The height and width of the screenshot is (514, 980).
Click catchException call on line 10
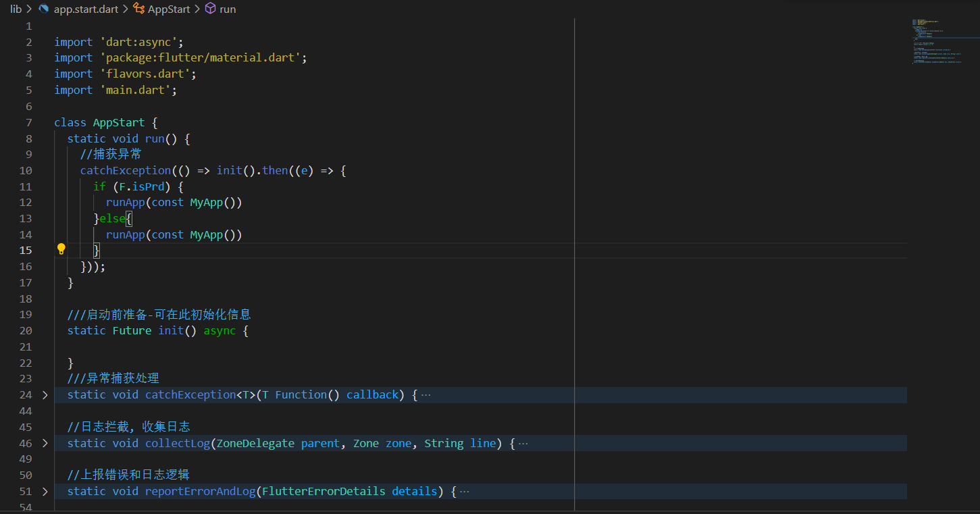pos(126,171)
